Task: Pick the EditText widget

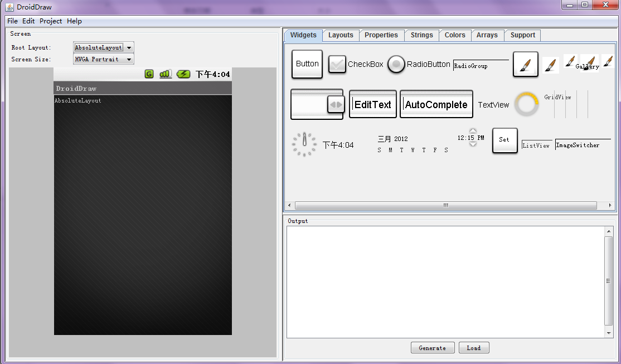Action: pyautogui.click(x=373, y=104)
